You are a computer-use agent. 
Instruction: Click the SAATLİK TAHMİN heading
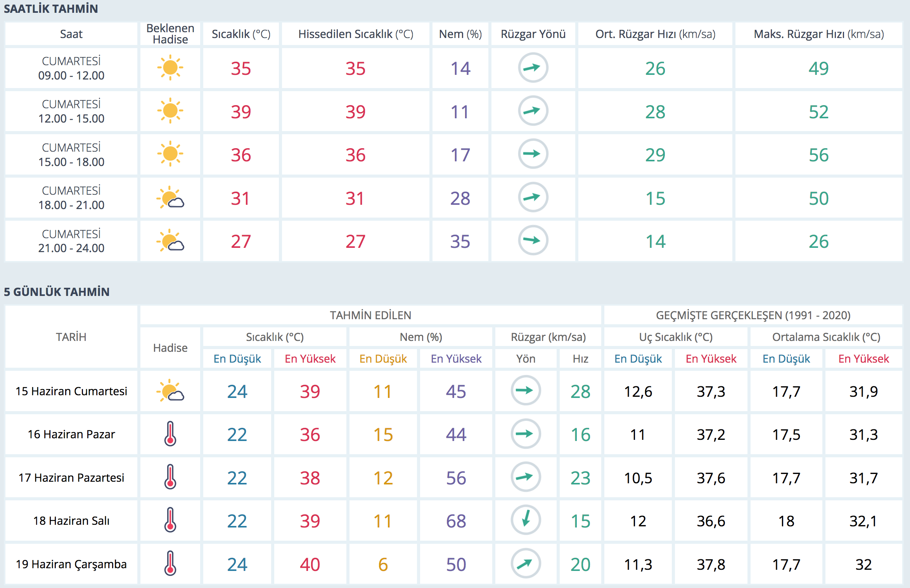tap(51, 9)
